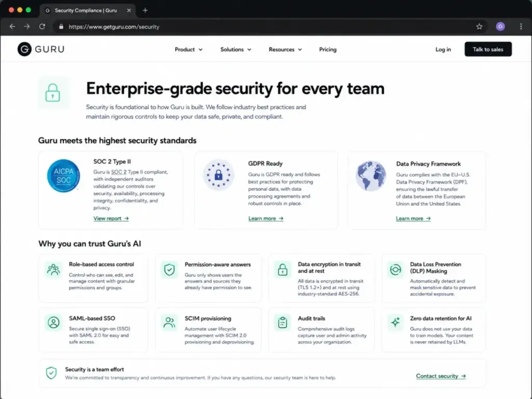The height and width of the screenshot is (399, 532).
Task: Open the browser three-dot menu
Action: click(x=521, y=26)
